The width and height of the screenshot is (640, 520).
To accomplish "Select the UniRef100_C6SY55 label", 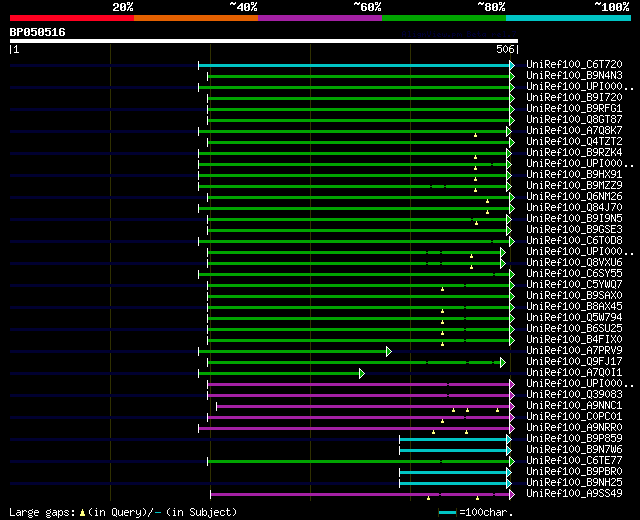I will point(574,274).
